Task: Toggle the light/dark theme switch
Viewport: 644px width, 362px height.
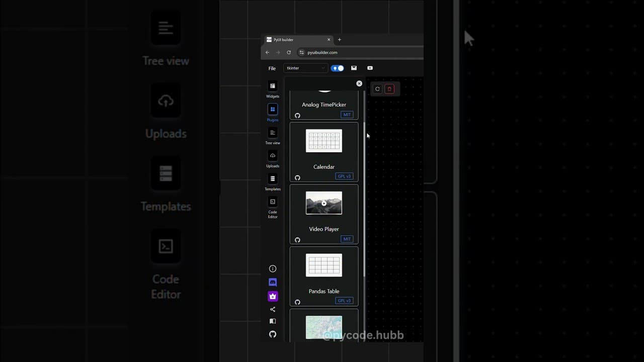Action: [x=337, y=68]
